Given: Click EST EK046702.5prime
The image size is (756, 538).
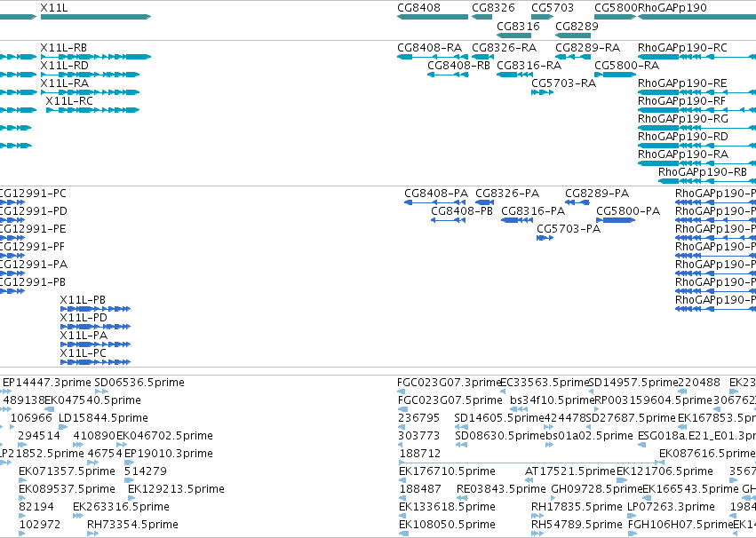Looking at the screenshot, I should (x=165, y=436).
